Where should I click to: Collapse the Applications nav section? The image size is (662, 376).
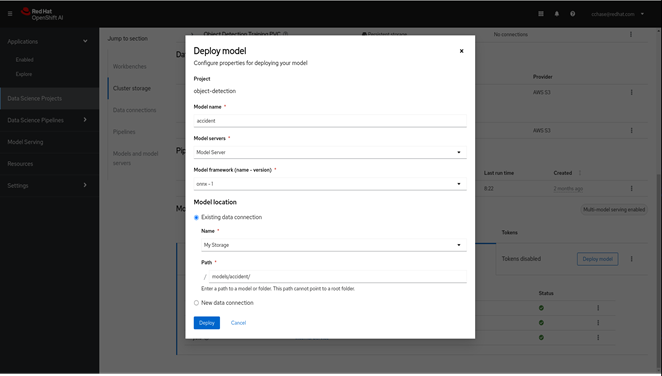pyautogui.click(x=49, y=41)
